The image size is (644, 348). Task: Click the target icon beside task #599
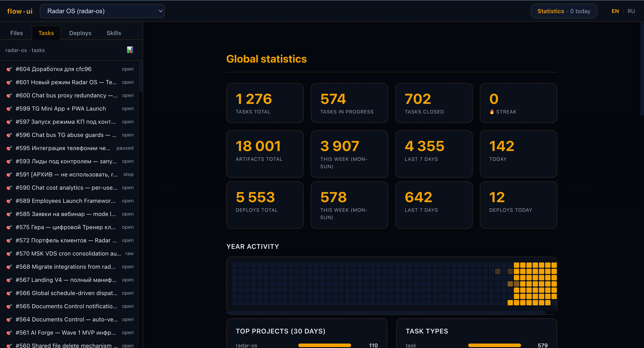[x=9, y=109]
